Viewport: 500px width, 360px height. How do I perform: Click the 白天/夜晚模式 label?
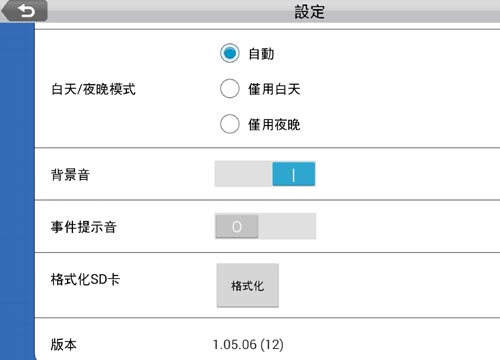click(94, 89)
